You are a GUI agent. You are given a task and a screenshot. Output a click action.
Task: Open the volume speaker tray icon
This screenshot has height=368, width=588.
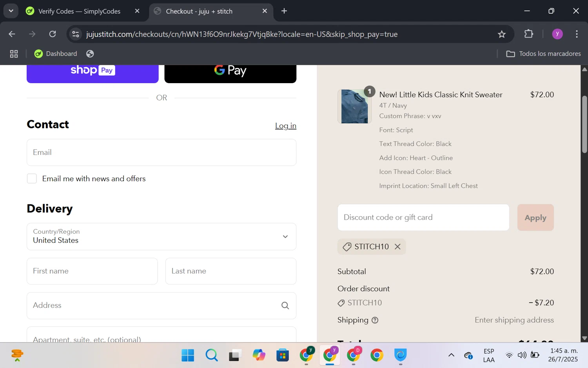(x=522, y=355)
